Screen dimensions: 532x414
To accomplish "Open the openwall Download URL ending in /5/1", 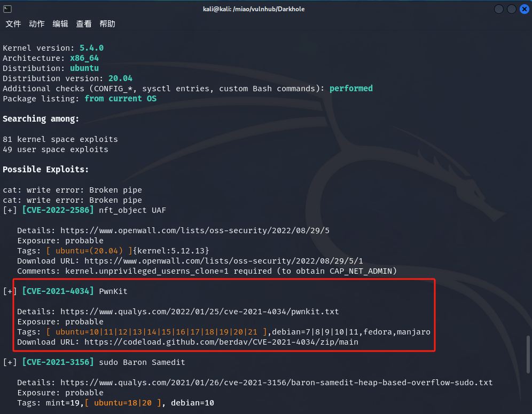I will (x=223, y=261).
